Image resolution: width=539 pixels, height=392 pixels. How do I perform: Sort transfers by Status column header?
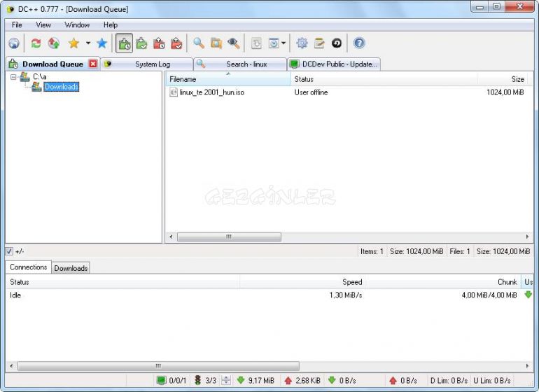tap(122, 282)
